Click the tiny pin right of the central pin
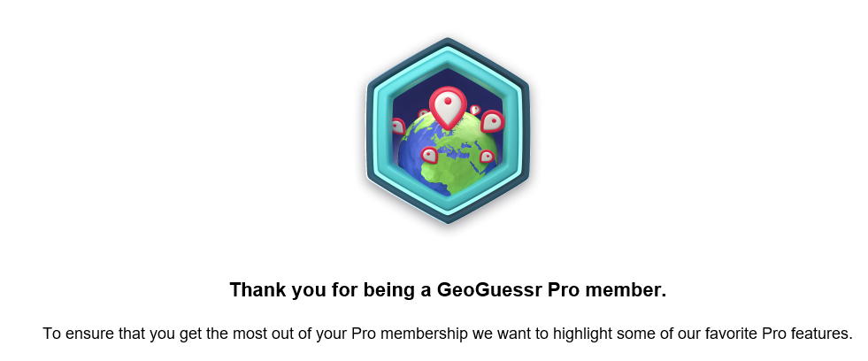The image size is (868, 361). [x=474, y=110]
